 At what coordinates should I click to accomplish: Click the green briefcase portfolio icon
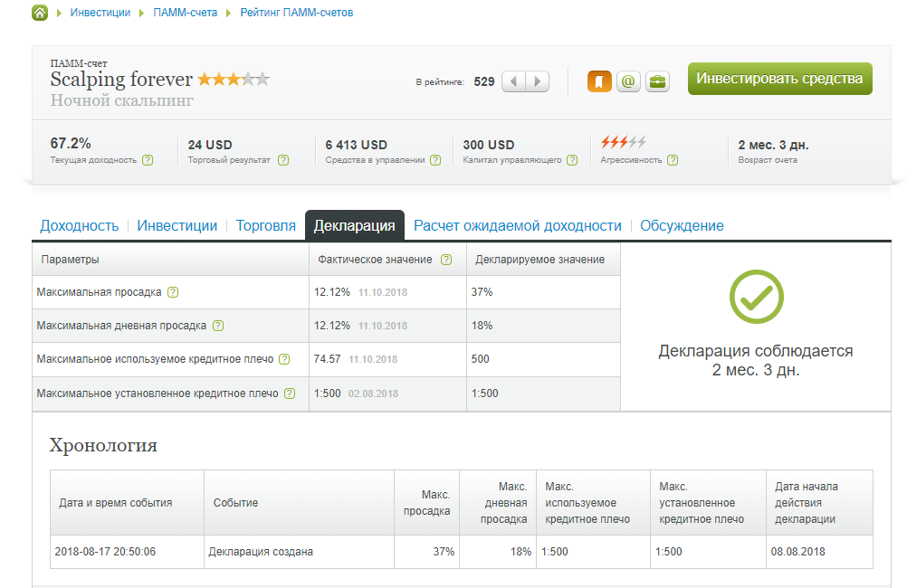(x=657, y=81)
